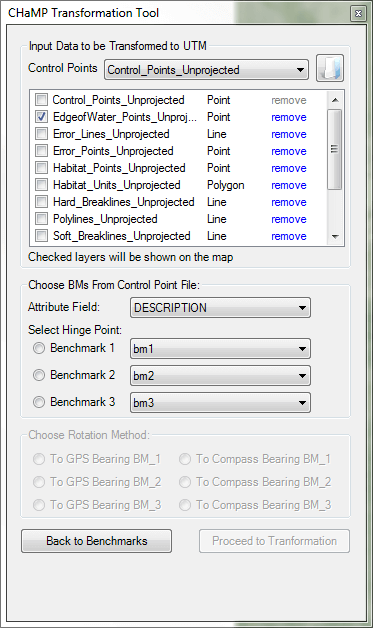The image size is (373, 628).
Task: Click the Error_Lines_Unprojected layer name
Action: (111, 134)
